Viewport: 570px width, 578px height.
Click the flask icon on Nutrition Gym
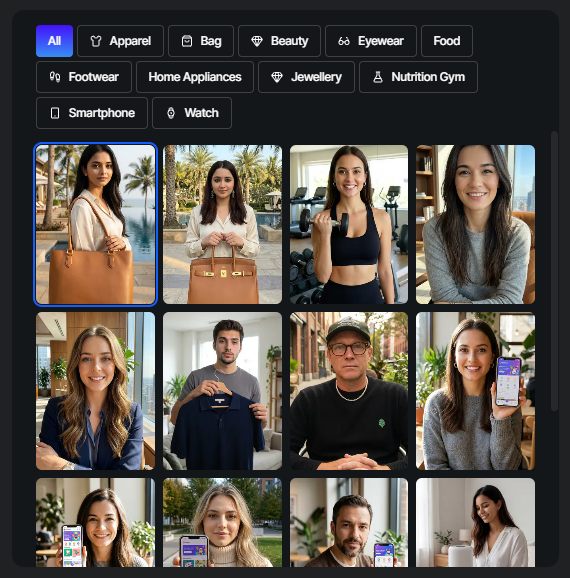pyautogui.click(x=378, y=77)
